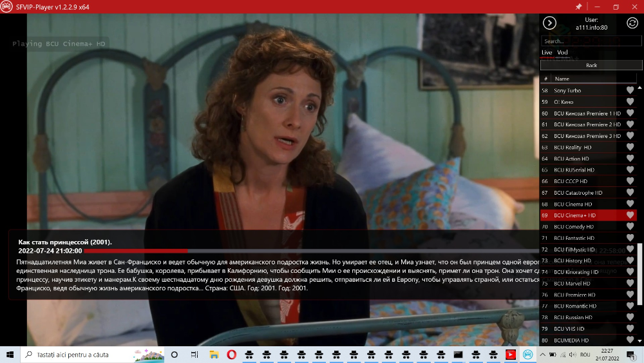The width and height of the screenshot is (644, 363).
Task: Play BCU Action HD channel
Action: tap(588, 158)
